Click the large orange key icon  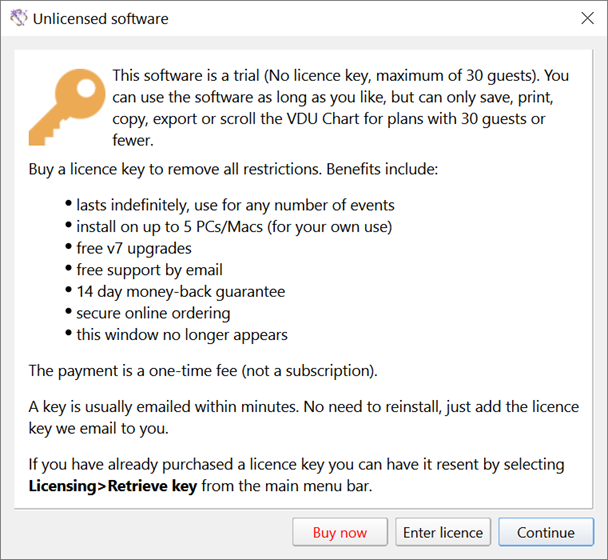65,105
